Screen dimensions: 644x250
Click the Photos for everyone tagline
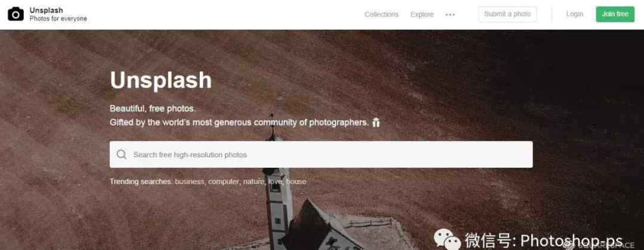coord(58,19)
